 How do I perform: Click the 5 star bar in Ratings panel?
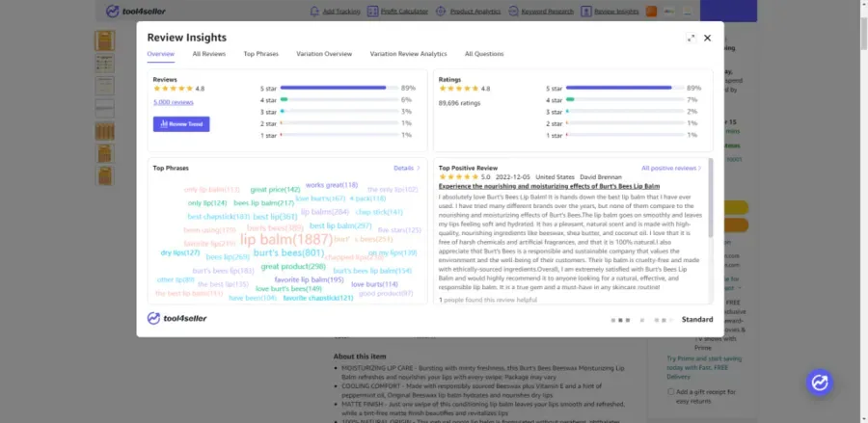tap(624, 88)
